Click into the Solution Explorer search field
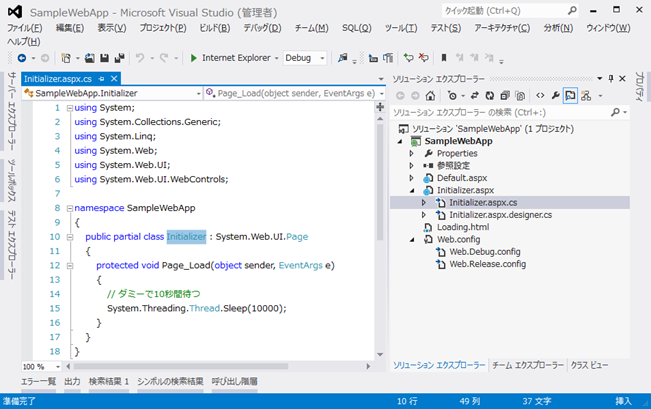651x409 pixels. coord(500,112)
